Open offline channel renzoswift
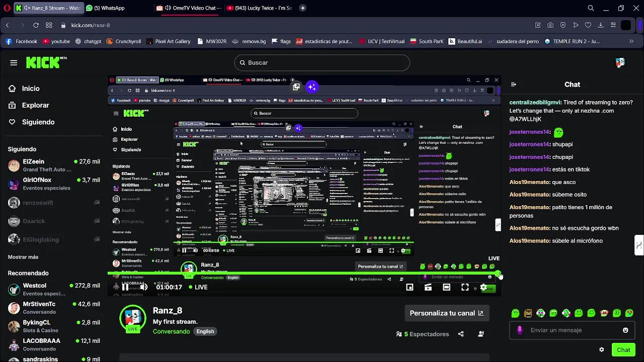Viewport: 644px width, 362px height. pyautogui.click(x=54, y=203)
